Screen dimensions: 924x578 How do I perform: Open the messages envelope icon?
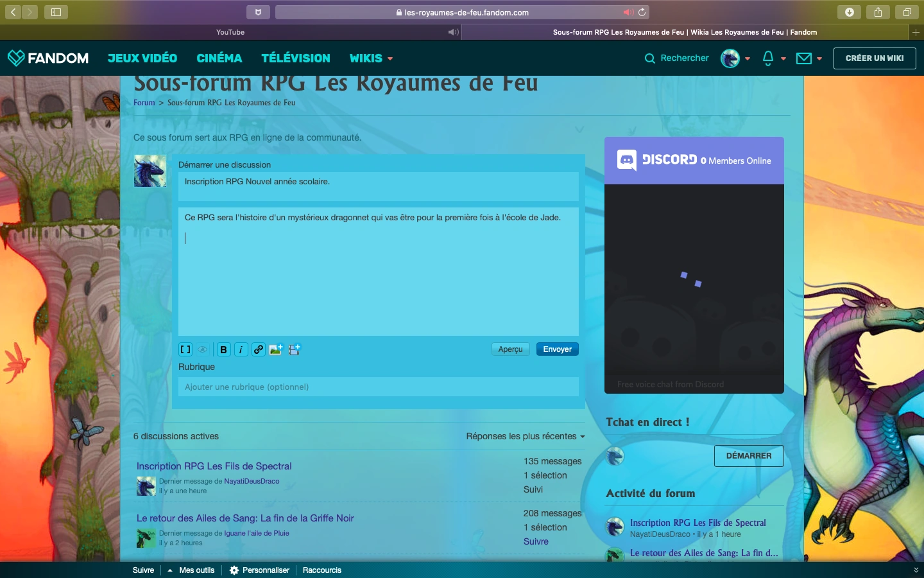(x=803, y=58)
